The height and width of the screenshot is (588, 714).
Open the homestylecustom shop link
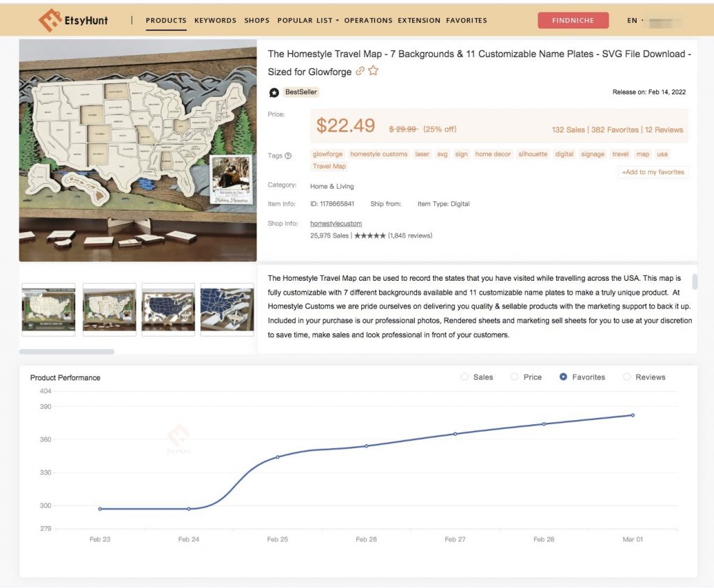(x=335, y=223)
